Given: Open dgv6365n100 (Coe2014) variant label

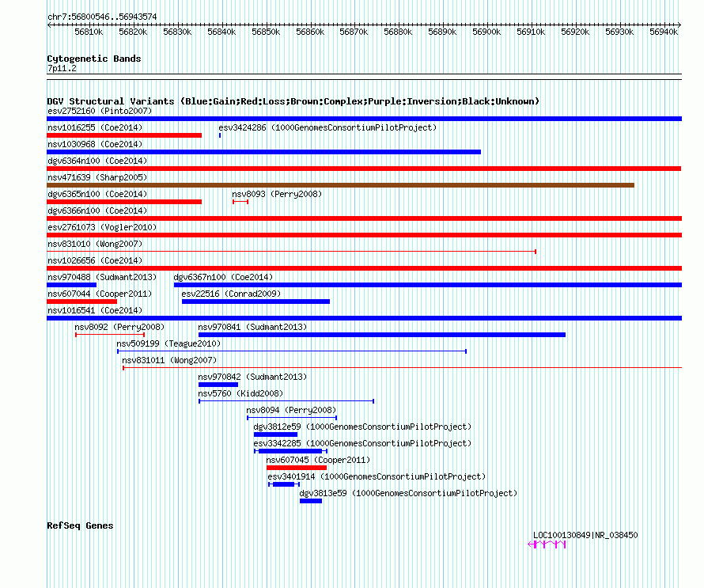Looking at the screenshot, I should [x=97, y=194].
